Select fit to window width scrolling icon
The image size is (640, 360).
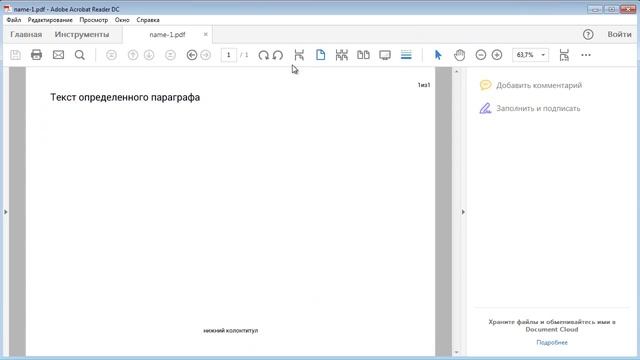click(x=299, y=55)
